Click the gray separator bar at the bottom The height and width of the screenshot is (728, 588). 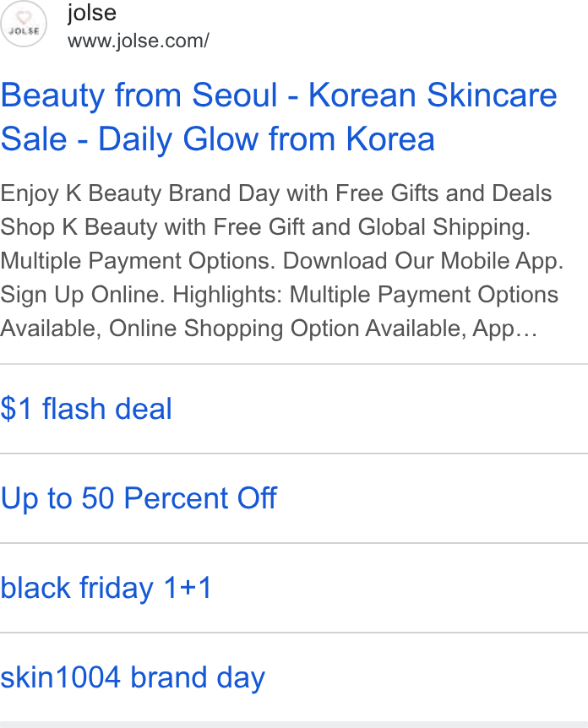[x=294, y=725]
